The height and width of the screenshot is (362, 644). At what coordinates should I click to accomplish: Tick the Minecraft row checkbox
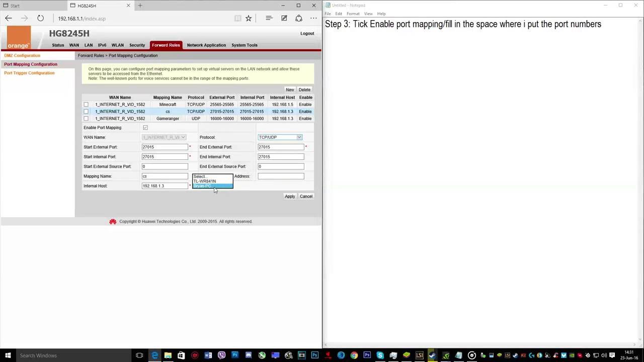[x=86, y=105]
